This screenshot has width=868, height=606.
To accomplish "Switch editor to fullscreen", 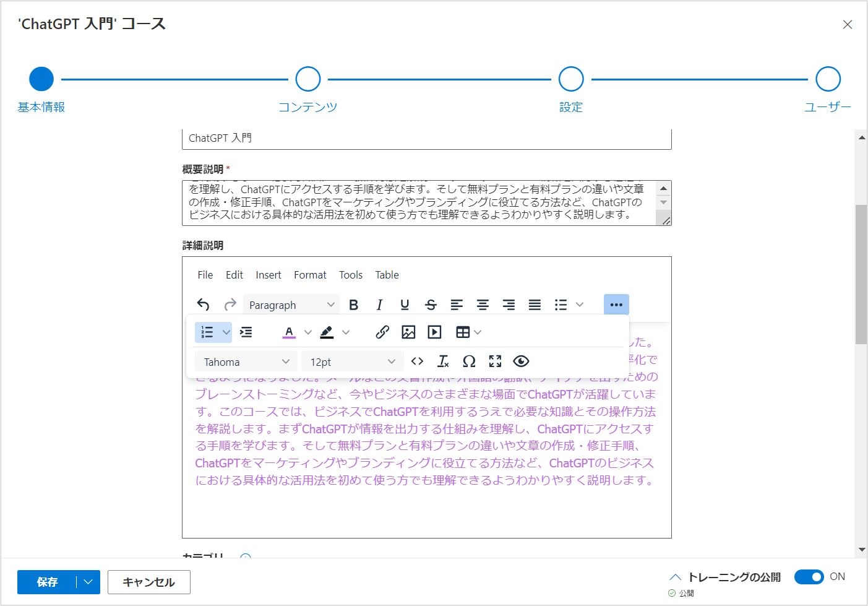I will (495, 361).
